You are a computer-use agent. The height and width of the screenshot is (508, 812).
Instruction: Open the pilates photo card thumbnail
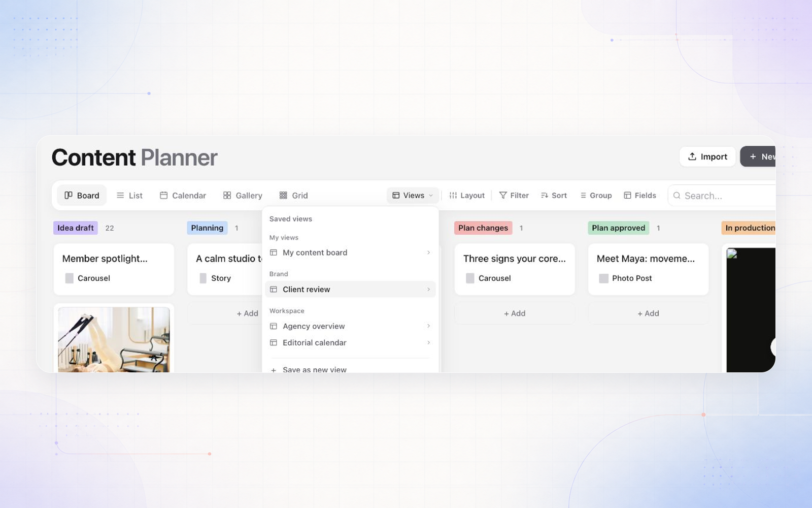(x=114, y=339)
